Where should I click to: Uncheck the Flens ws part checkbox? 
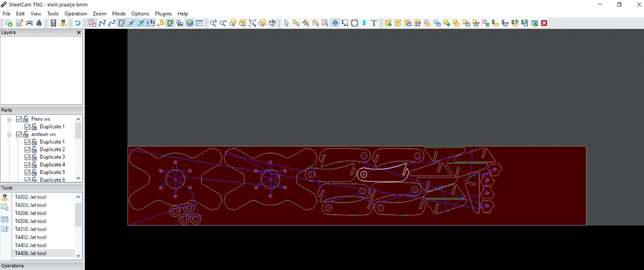point(19,119)
